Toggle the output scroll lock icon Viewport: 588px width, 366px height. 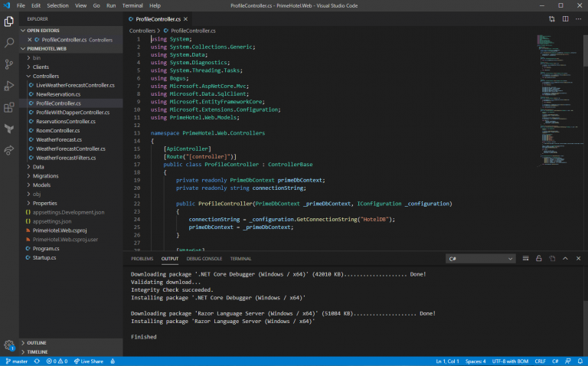coord(541,259)
